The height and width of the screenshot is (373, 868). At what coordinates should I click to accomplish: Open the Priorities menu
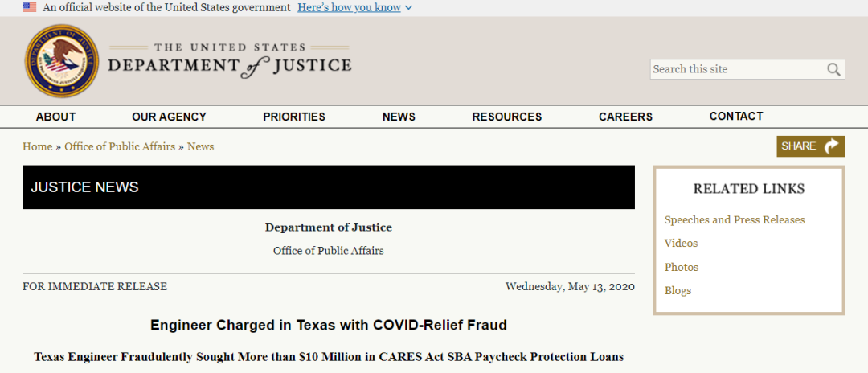pos(294,117)
